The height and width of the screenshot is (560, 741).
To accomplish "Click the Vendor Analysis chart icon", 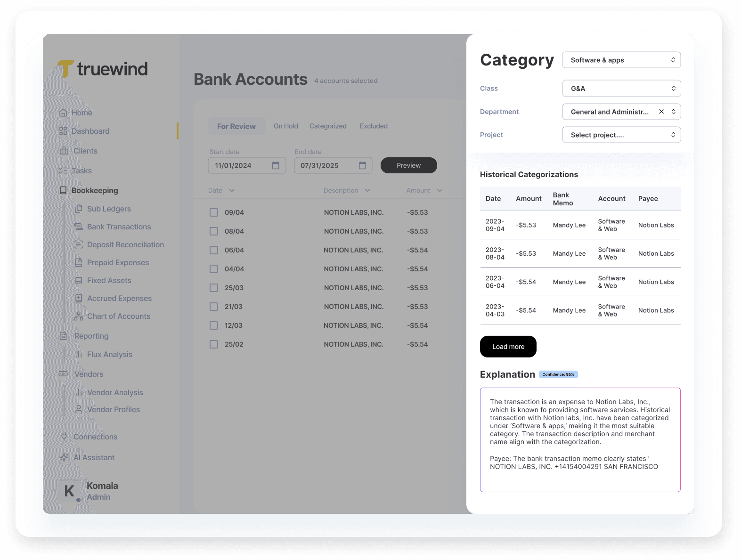I will [79, 392].
